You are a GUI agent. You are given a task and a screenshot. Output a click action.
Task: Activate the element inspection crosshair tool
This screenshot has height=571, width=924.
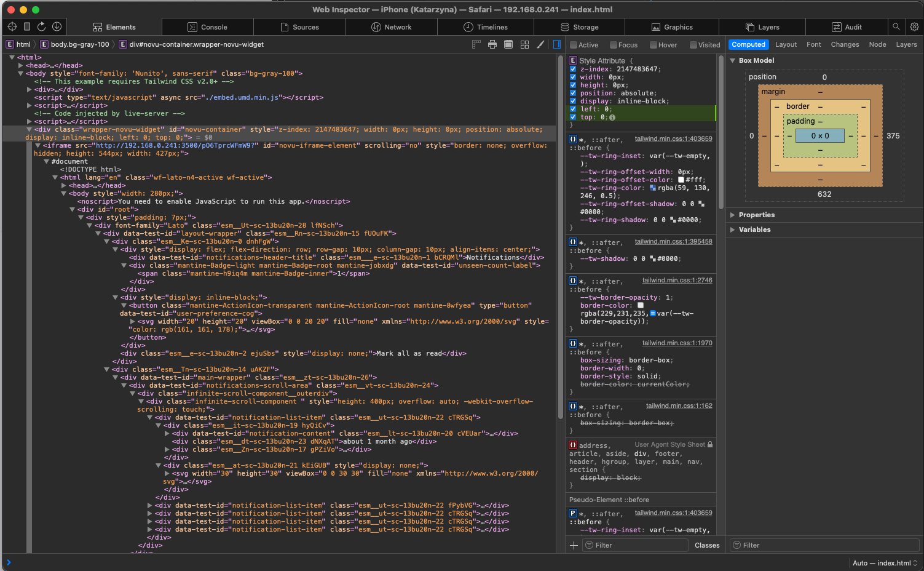tap(12, 26)
